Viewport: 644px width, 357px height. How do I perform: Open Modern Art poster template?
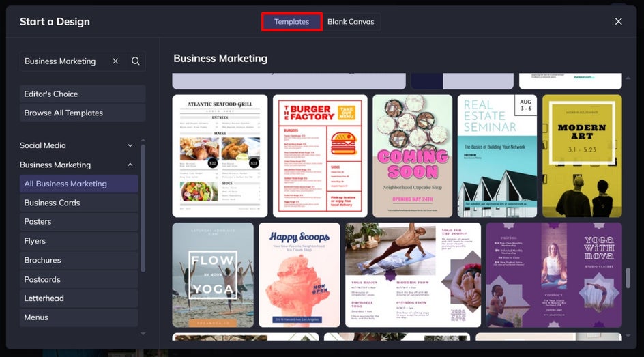pyautogui.click(x=582, y=156)
